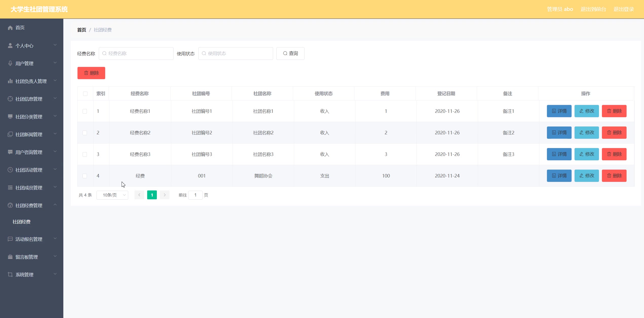This screenshot has height=318, width=644.
Task: Open the 社团经费 submenu item
Action: coord(22,222)
